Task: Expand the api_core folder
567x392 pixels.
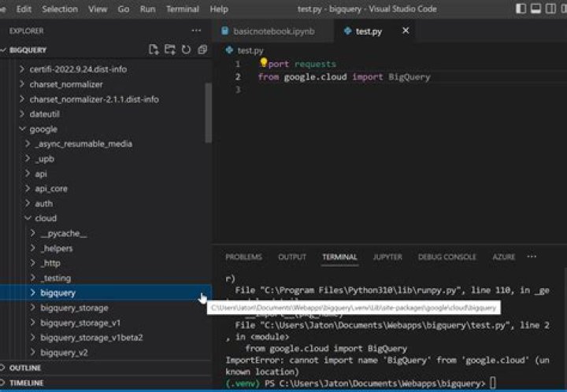Action: pos(105,189)
